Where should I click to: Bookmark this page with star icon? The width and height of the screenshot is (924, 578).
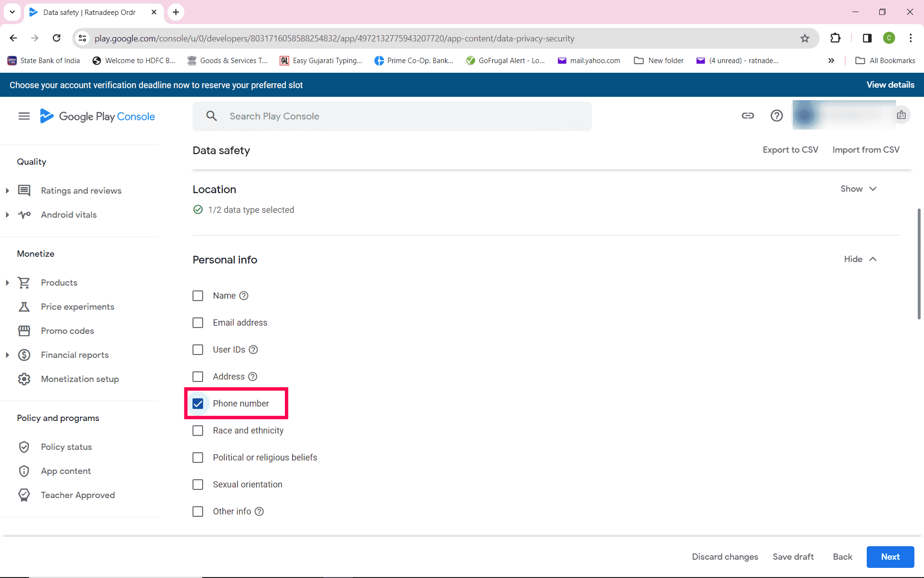[x=805, y=39]
